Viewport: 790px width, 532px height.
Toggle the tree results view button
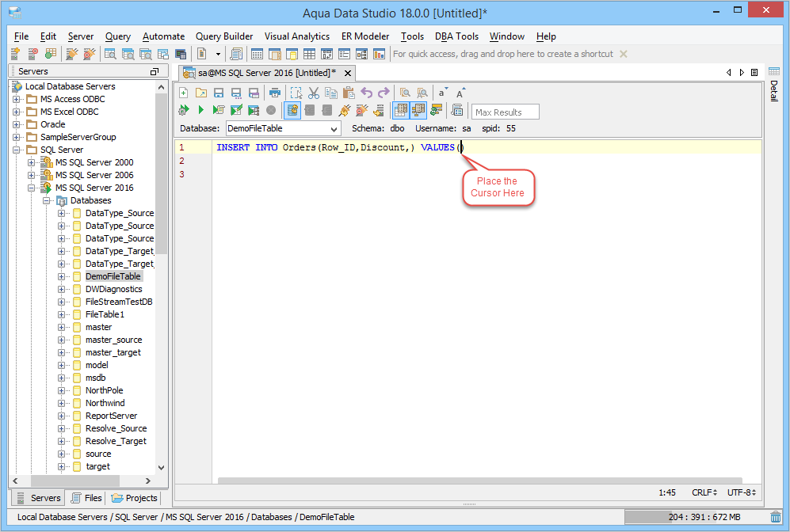pos(418,110)
